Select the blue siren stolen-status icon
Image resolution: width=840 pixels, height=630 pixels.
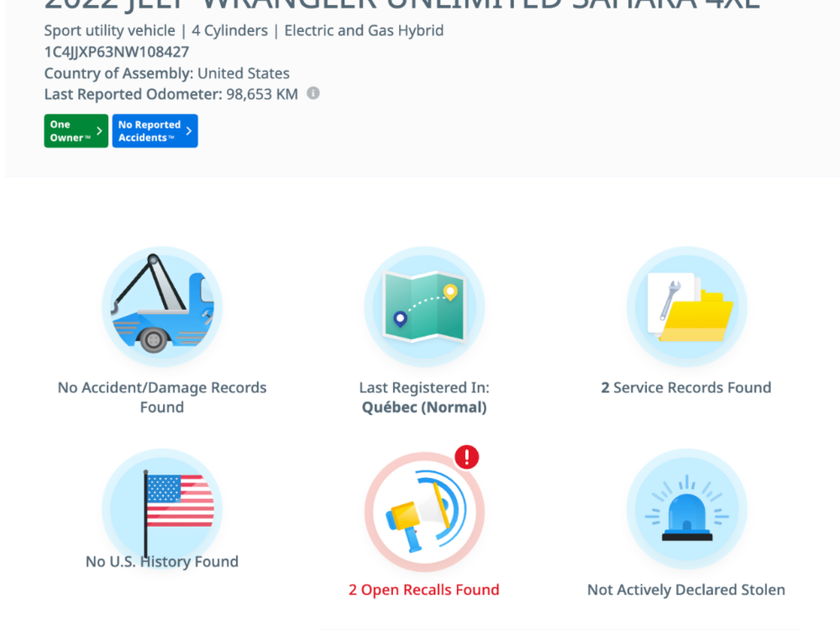686,509
